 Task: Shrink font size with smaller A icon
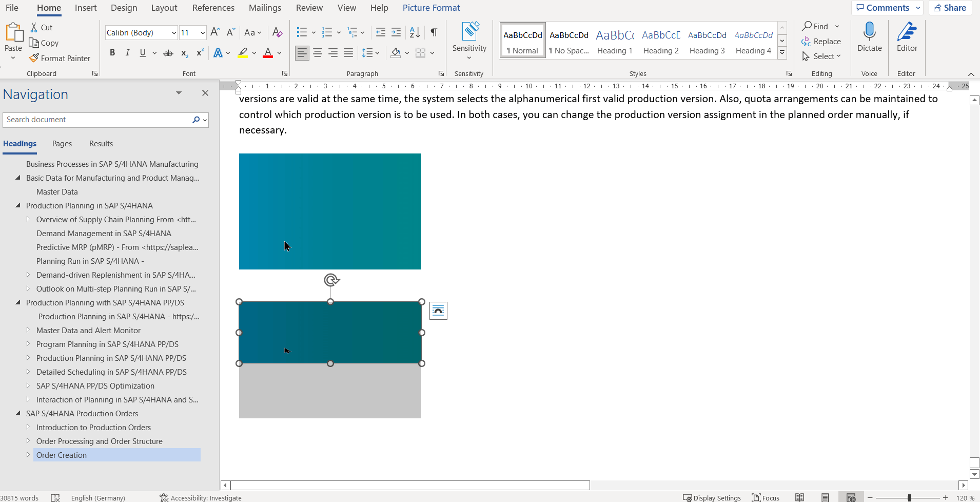[x=231, y=32]
